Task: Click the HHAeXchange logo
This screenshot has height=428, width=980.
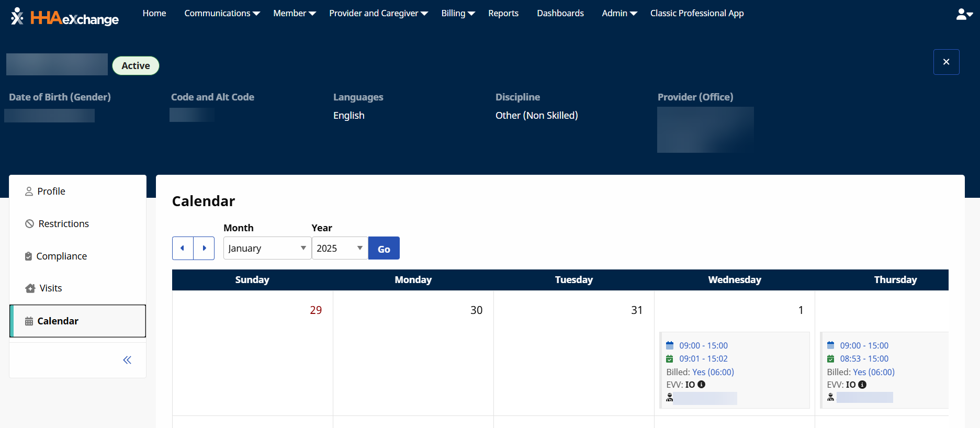Action: 64,17
